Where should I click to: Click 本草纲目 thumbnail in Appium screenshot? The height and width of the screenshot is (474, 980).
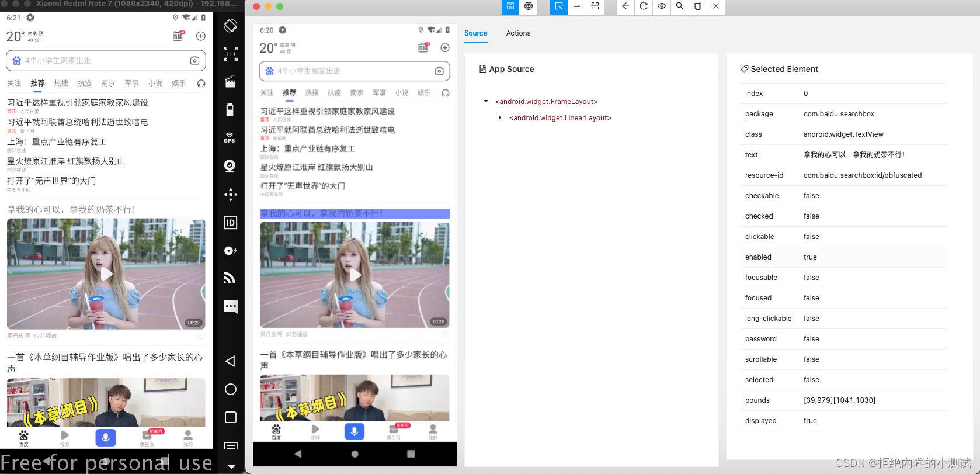(x=355, y=398)
